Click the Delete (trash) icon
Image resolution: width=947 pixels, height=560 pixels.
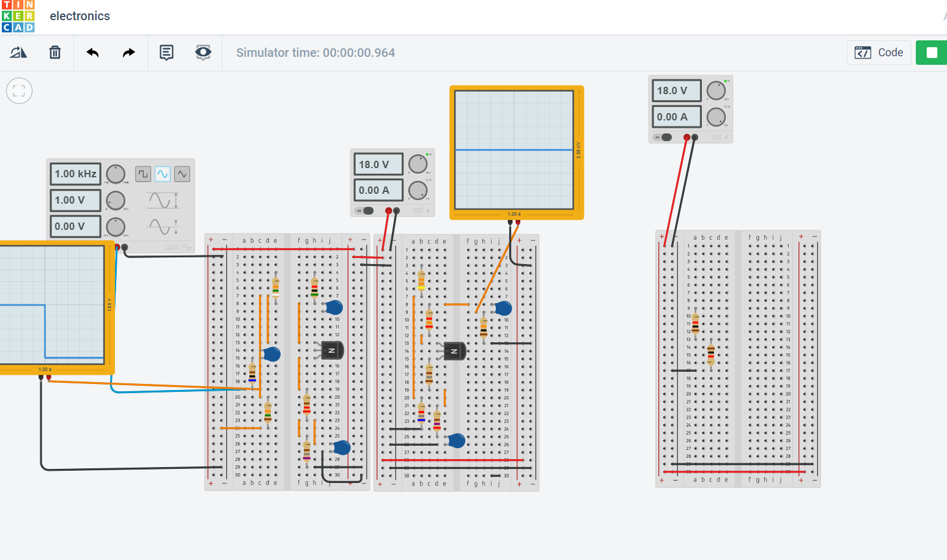pos(55,53)
